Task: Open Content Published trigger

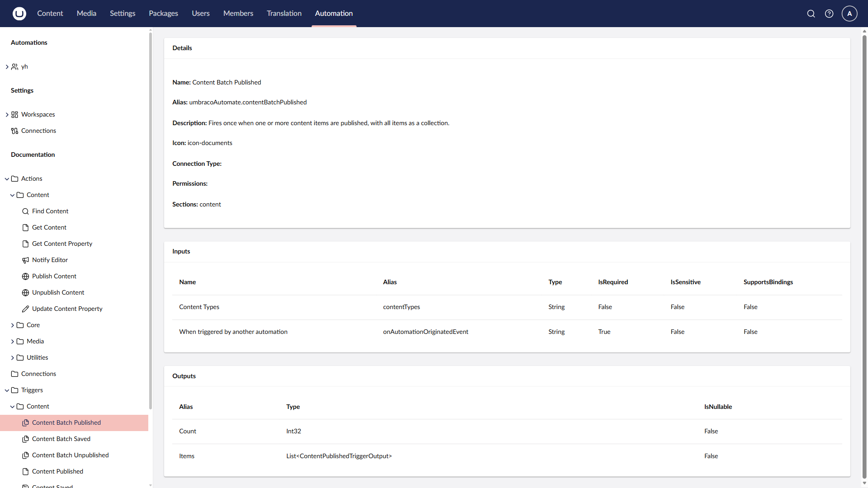Action: click(x=57, y=472)
